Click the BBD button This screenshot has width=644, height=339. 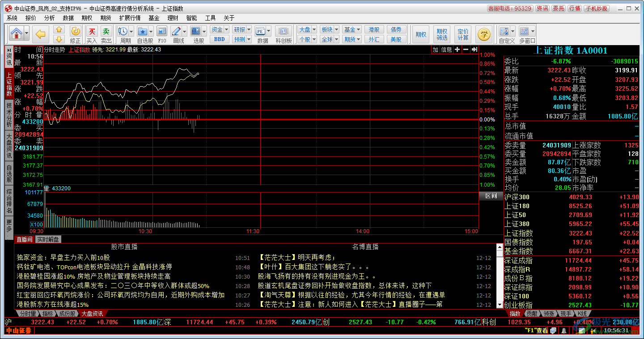click(x=219, y=39)
